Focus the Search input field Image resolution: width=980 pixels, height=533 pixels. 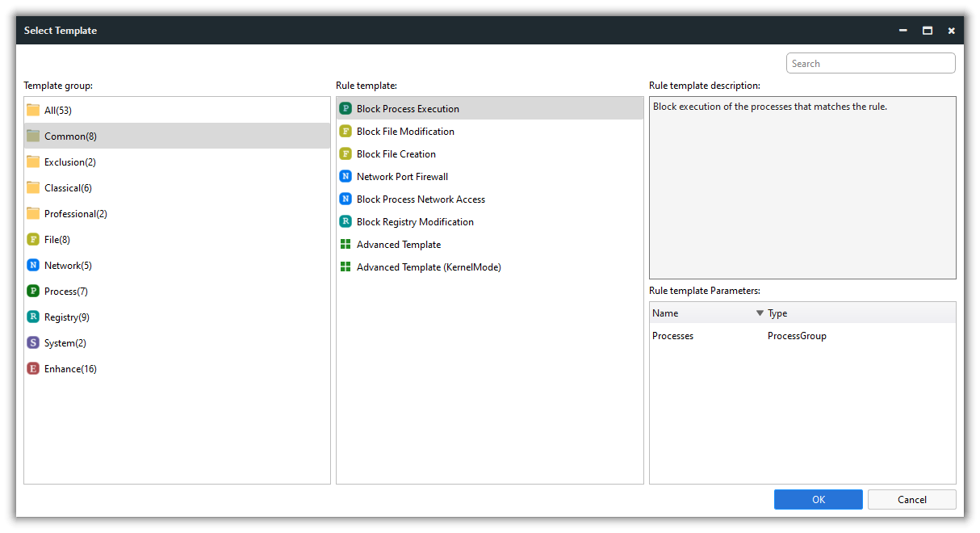pyautogui.click(x=870, y=64)
